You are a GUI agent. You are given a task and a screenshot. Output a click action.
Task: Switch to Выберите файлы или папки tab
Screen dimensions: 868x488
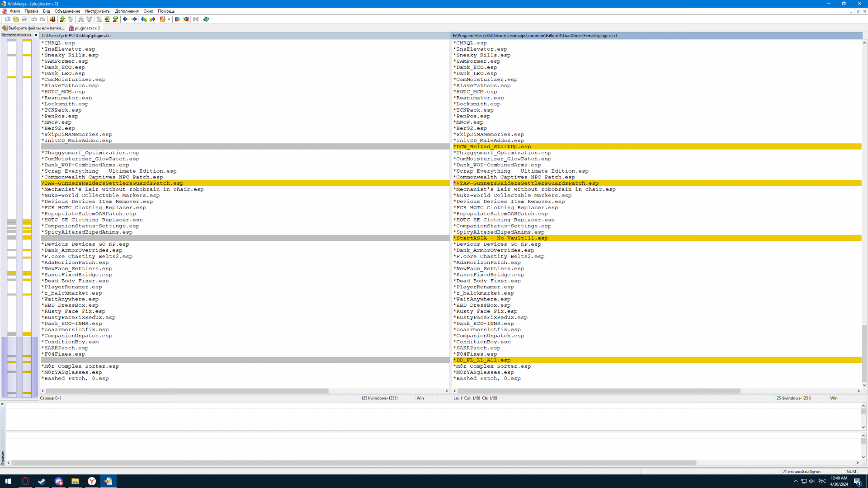(x=35, y=28)
